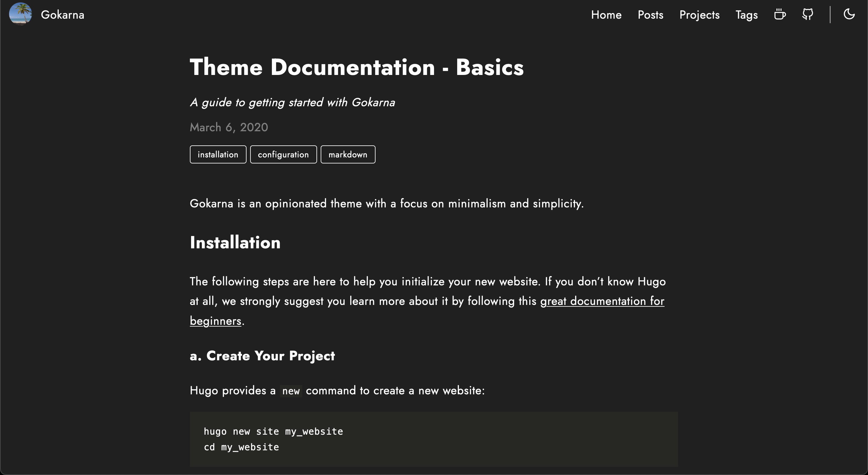Select the configuration tag

coord(283,154)
